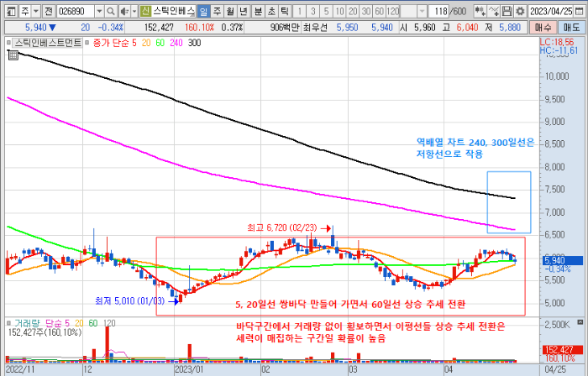
Task: Click the green 신 badge icon
Action: 145,12
